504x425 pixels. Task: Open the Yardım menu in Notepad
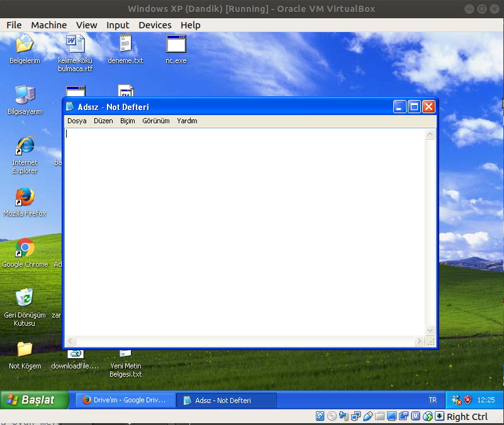187,121
